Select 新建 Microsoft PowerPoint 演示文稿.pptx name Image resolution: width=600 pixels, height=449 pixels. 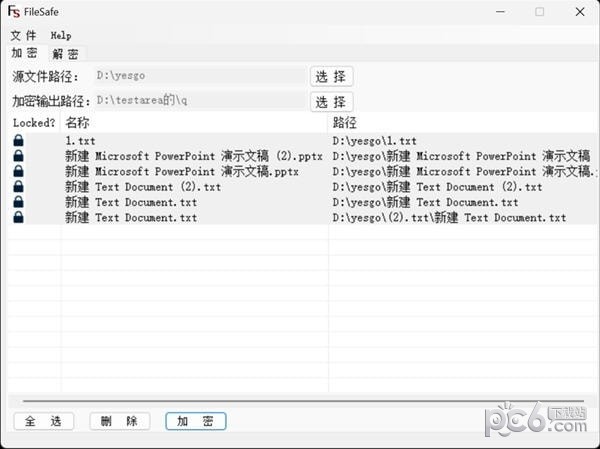coord(182,171)
